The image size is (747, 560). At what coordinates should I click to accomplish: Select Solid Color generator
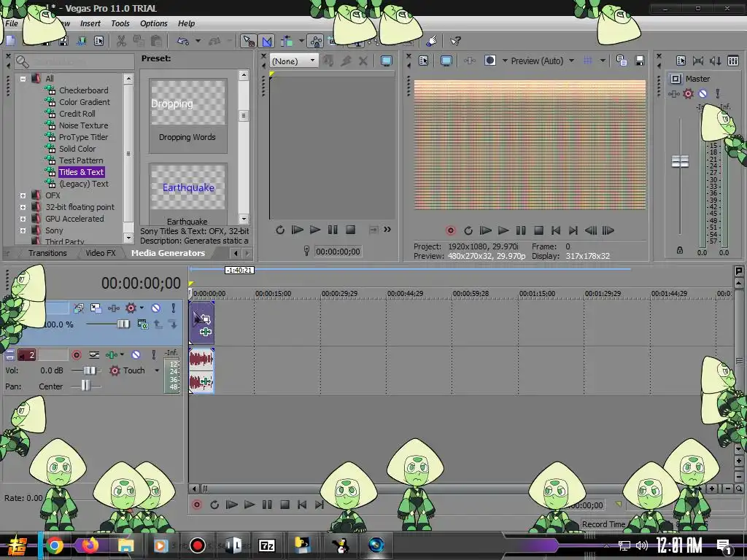coord(77,149)
